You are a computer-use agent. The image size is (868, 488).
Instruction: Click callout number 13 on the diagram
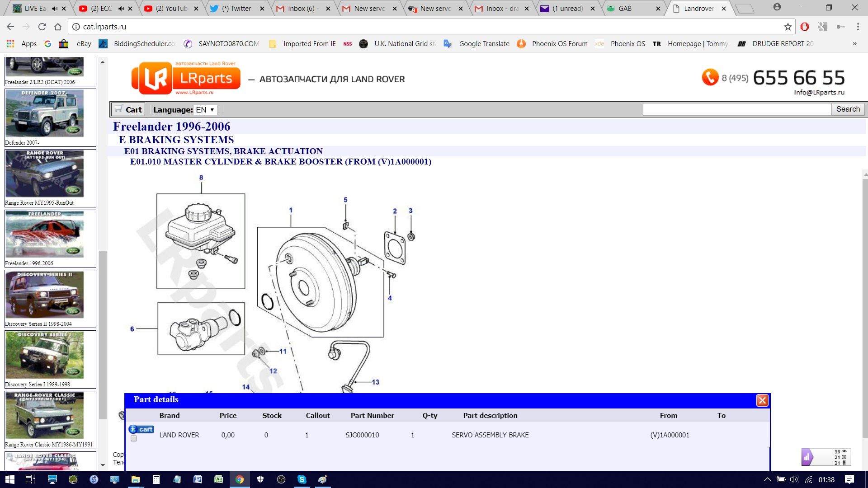pos(375,382)
